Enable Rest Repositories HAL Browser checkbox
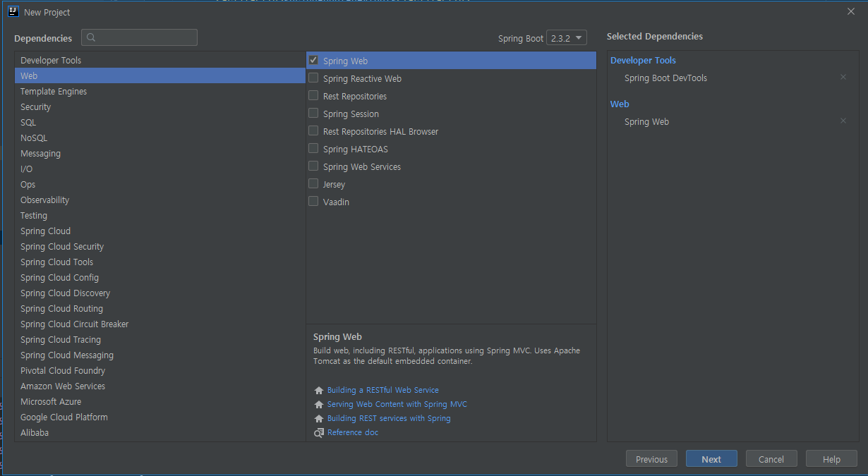Image resolution: width=868 pixels, height=476 pixels. [x=313, y=131]
